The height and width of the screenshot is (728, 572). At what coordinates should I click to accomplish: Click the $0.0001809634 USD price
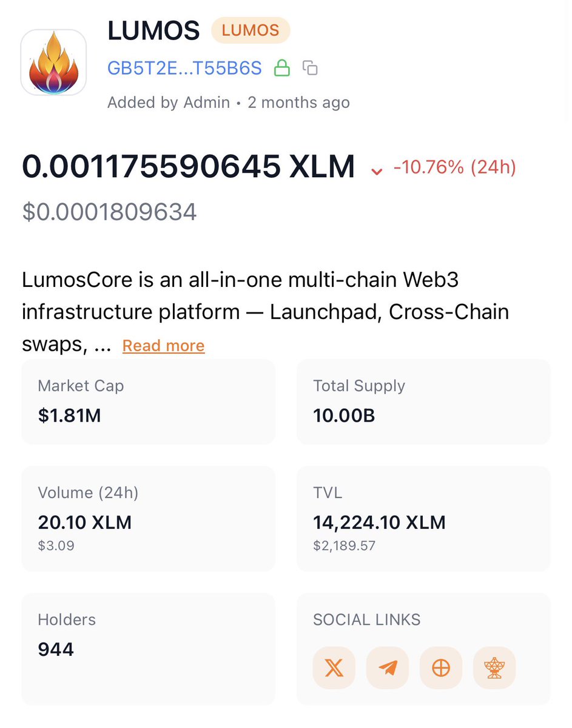pos(109,212)
